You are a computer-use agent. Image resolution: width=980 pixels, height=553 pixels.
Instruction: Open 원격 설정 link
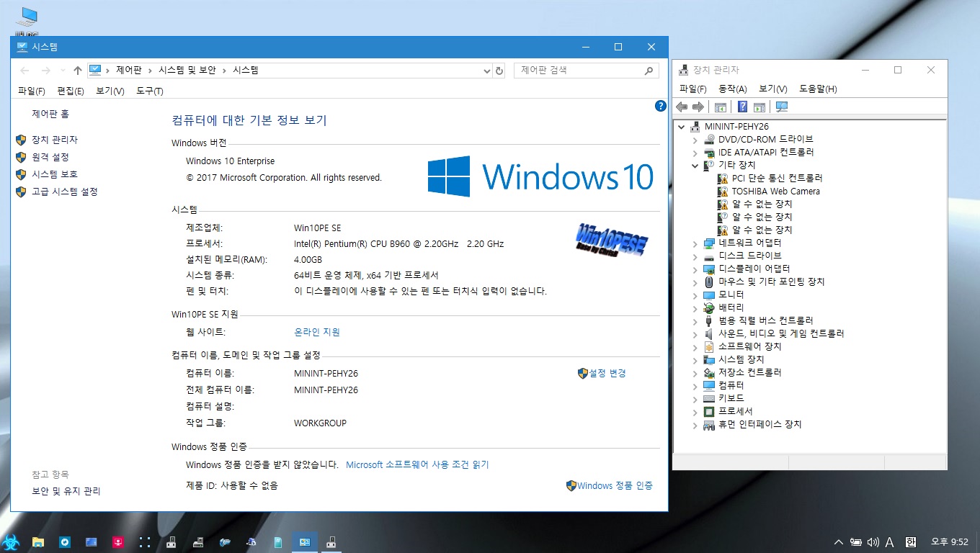[50, 157]
